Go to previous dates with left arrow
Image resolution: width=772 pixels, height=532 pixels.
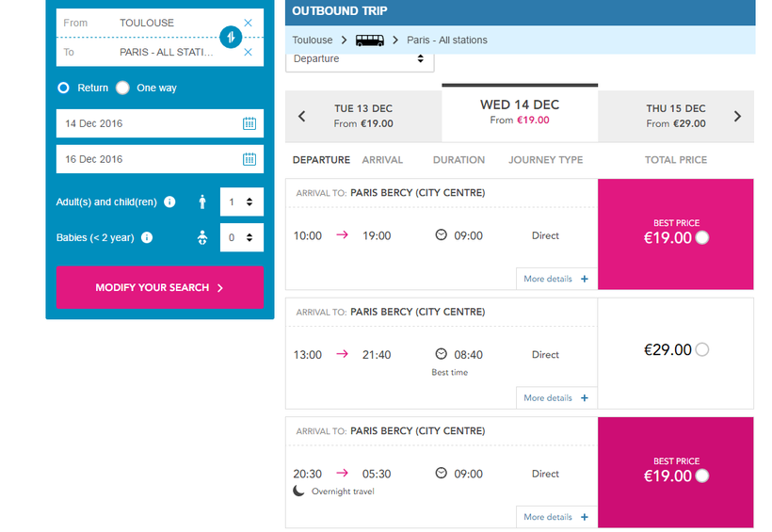tap(302, 117)
